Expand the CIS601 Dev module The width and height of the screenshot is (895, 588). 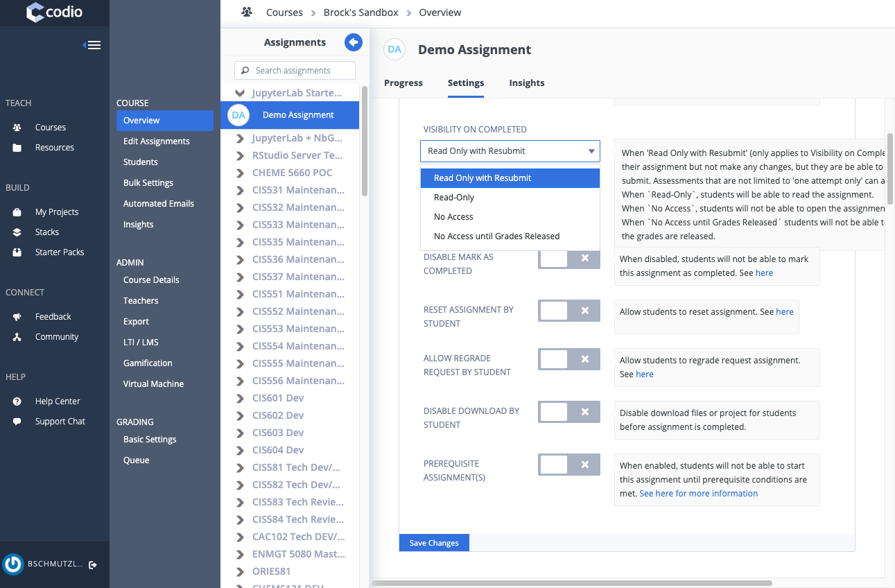[240, 398]
